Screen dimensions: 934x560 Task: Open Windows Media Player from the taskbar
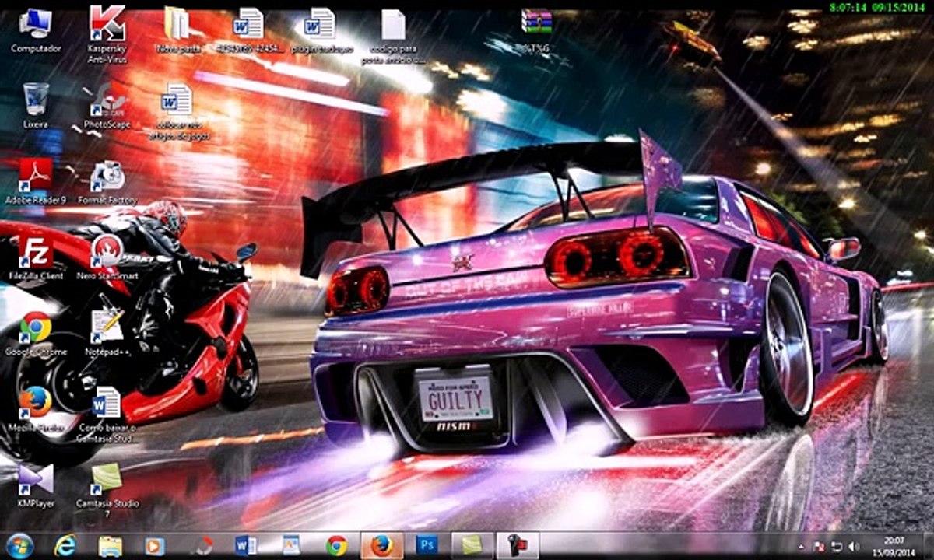pyautogui.click(x=156, y=546)
